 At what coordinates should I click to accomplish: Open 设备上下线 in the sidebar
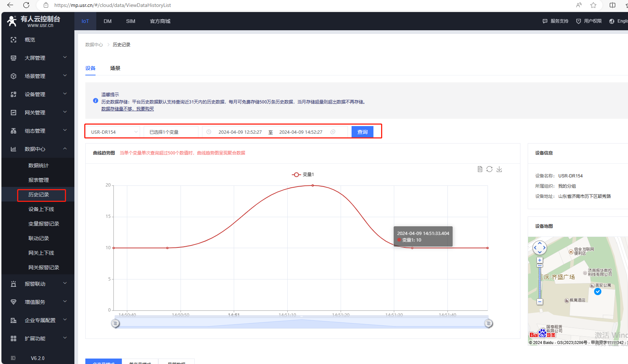[41, 209]
